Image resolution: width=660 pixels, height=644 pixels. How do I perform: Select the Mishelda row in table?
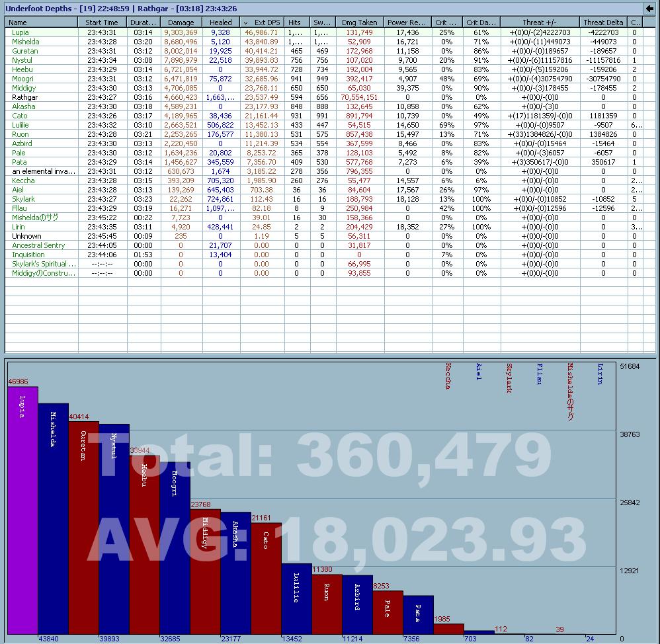pos(330,42)
